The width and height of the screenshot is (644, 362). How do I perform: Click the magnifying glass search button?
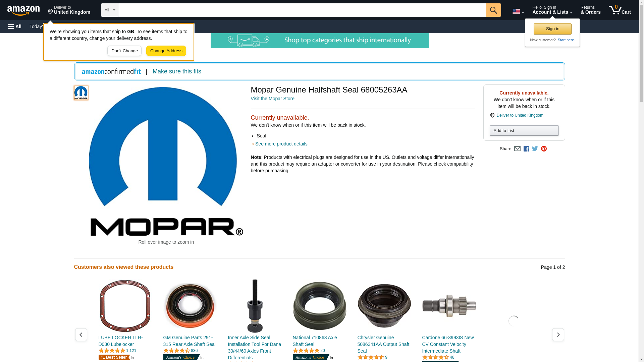[x=493, y=10]
